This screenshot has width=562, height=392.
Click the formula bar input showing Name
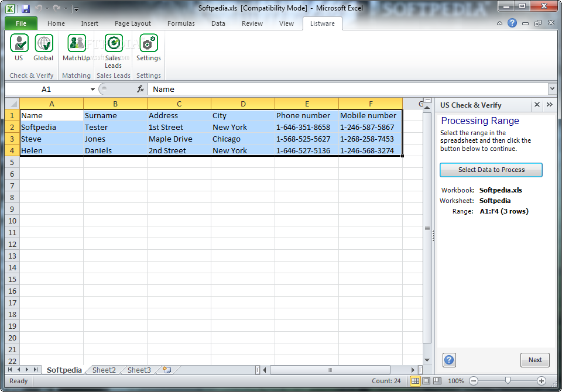[348, 89]
